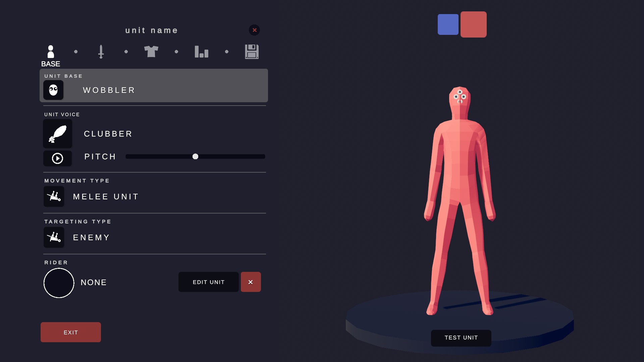644x362 pixels.
Task: Change the Enemy targeting type
Action: point(92,237)
